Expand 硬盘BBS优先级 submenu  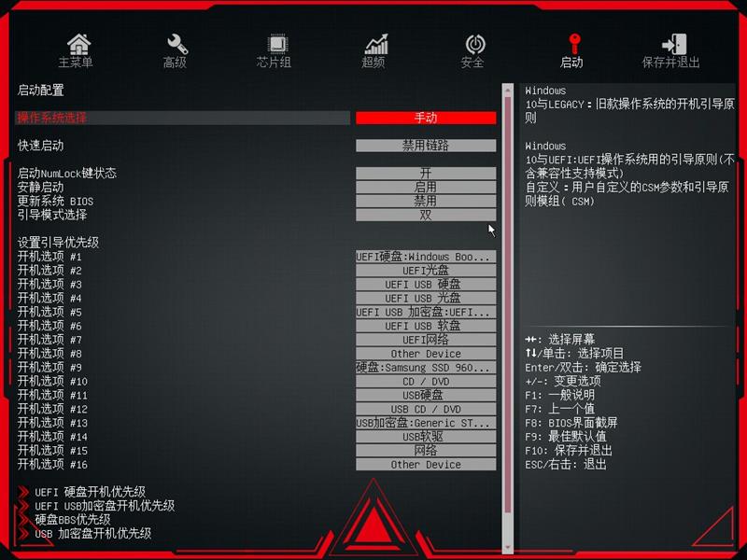[73, 520]
